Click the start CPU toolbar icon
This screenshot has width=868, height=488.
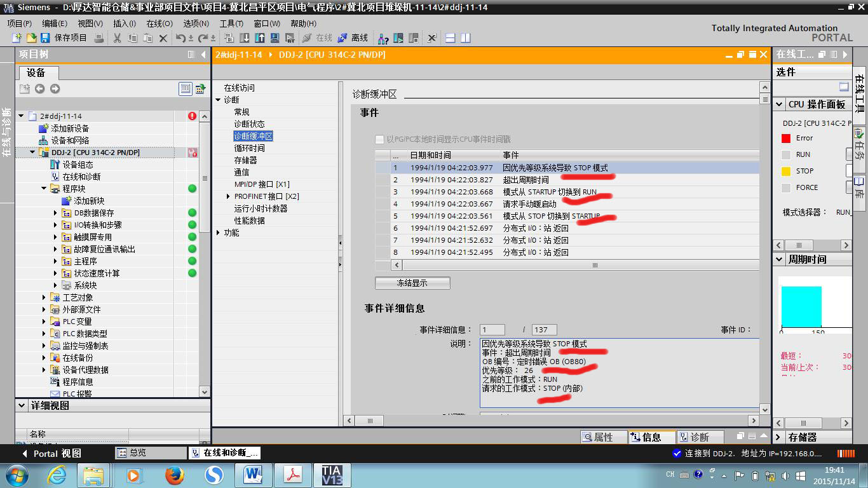tap(399, 38)
